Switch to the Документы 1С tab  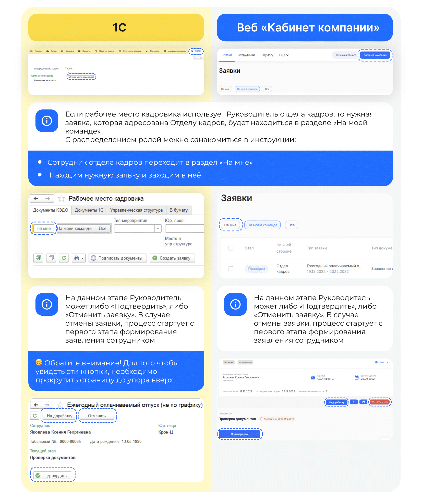[x=89, y=210]
